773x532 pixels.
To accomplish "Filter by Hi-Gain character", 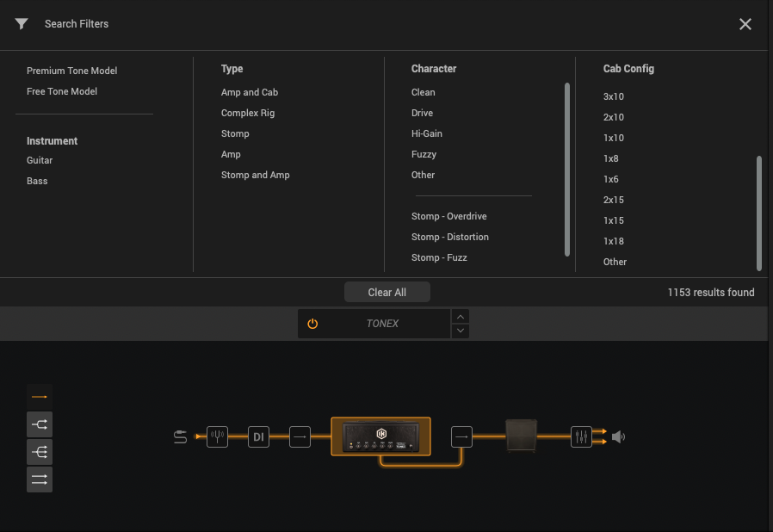I will pyautogui.click(x=426, y=133).
